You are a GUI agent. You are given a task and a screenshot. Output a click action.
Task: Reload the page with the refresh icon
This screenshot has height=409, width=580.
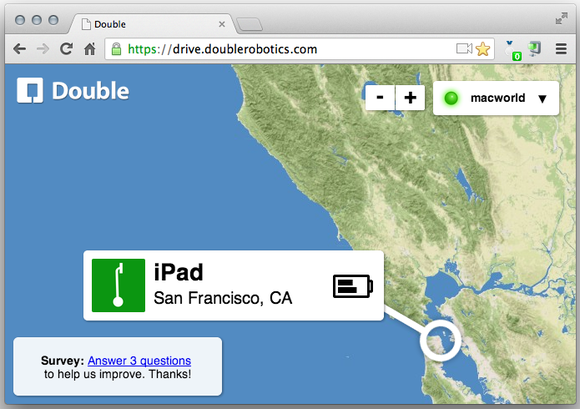66,48
